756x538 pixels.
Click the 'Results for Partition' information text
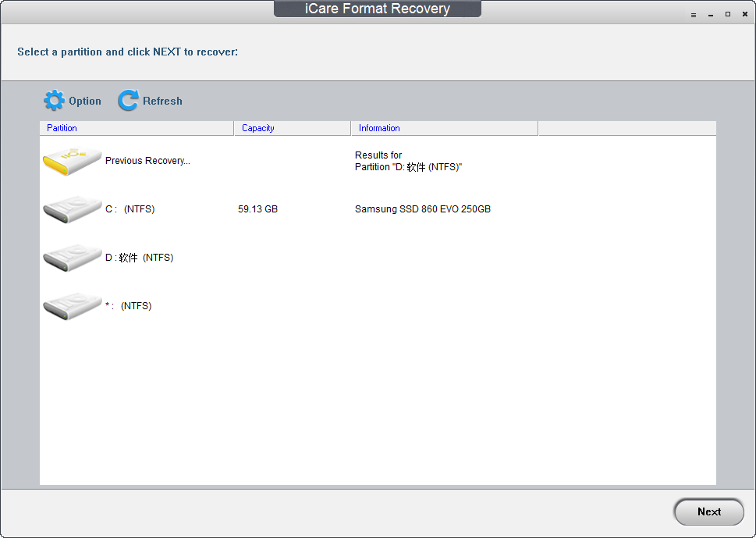408,161
